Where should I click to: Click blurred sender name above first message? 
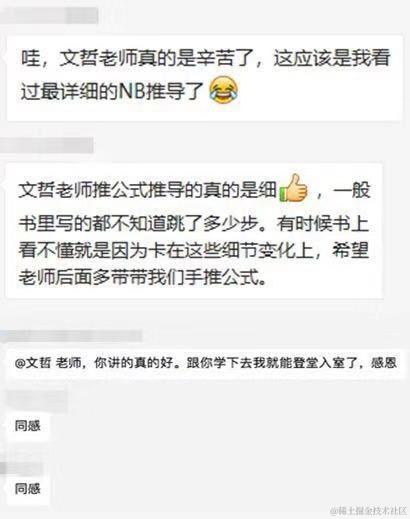click(x=49, y=16)
